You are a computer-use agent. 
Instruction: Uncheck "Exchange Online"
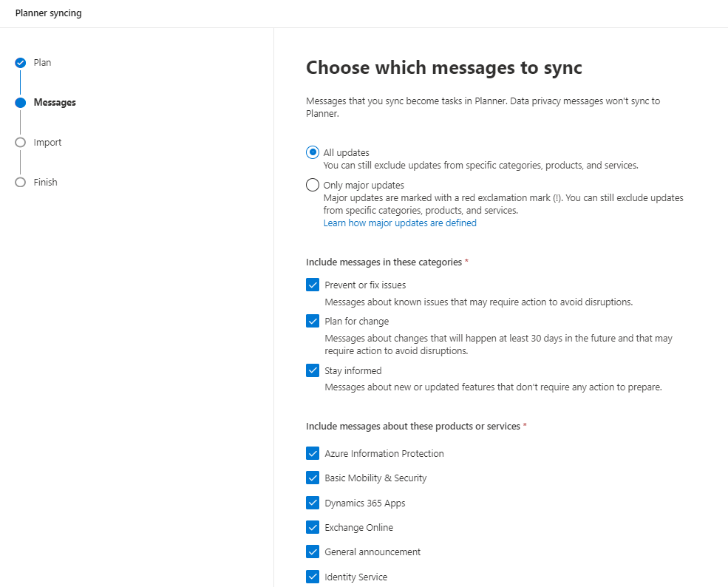tap(312, 527)
